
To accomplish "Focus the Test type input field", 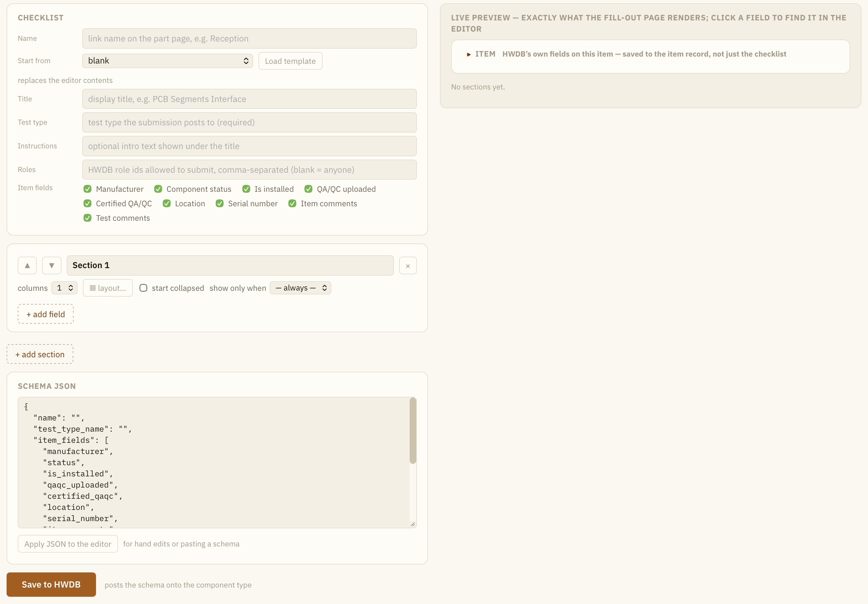I will click(250, 122).
